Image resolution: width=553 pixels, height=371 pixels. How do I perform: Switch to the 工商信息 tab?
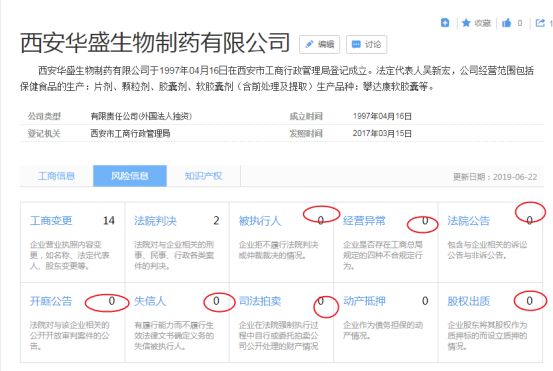point(56,176)
